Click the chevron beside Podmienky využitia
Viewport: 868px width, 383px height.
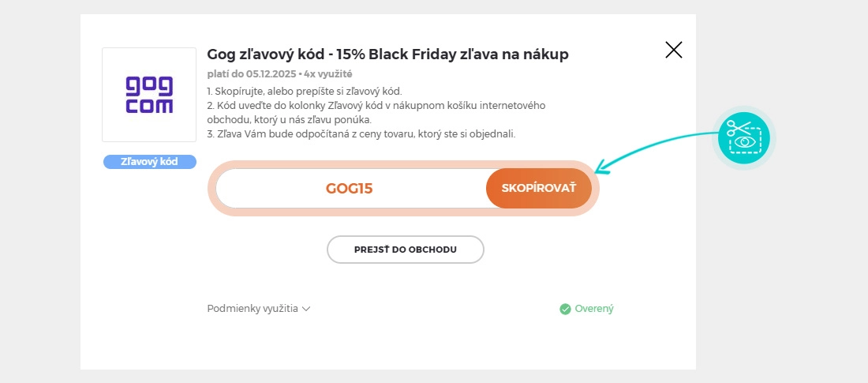[306, 309]
